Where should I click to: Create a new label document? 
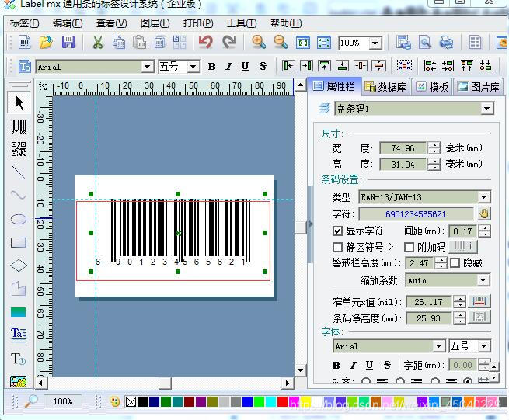pos(25,43)
